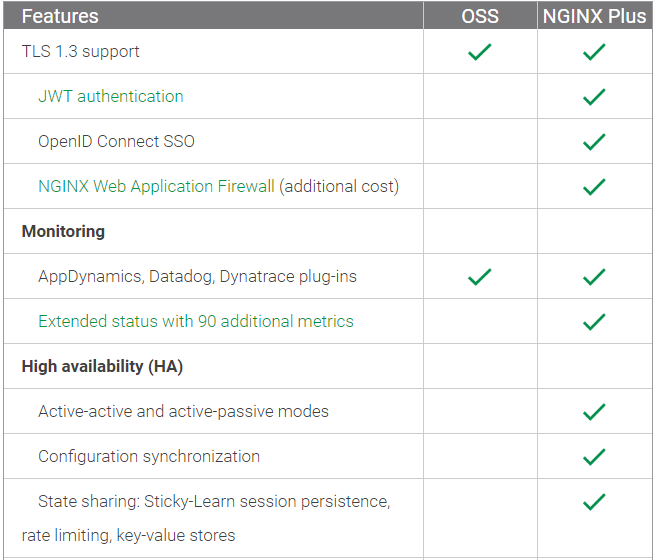Click the Features column header
This screenshot has height=560, width=656.
point(60,16)
